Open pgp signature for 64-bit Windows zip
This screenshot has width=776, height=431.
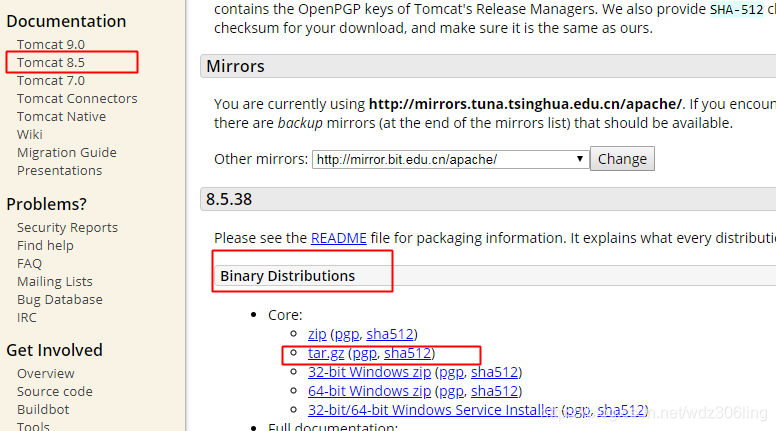(x=451, y=391)
